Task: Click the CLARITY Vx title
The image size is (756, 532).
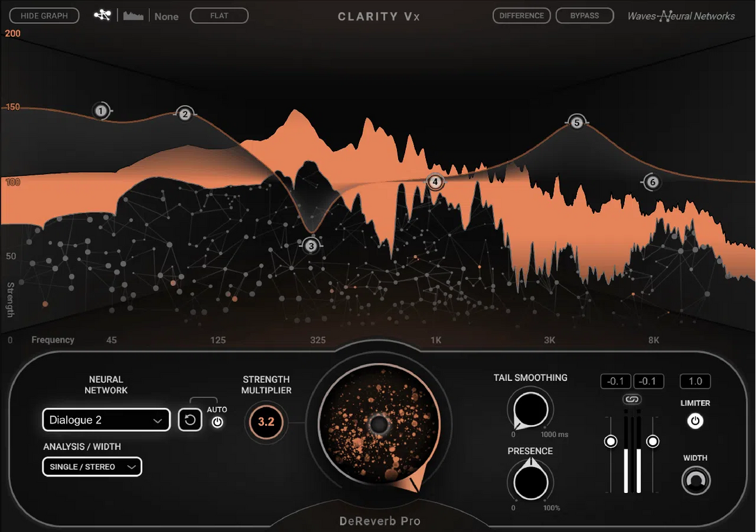Action: point(378,16)
